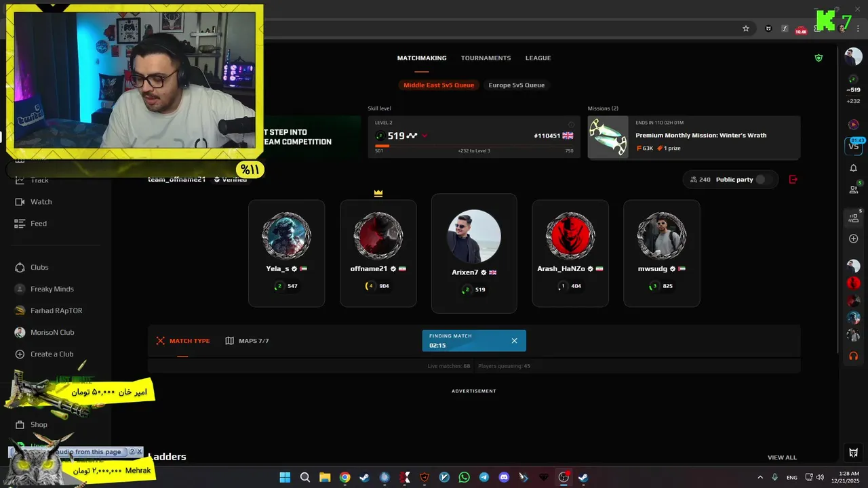Open mwsudg player card
The width and height of the screenshot is (868, 488).
click(662, 253)
